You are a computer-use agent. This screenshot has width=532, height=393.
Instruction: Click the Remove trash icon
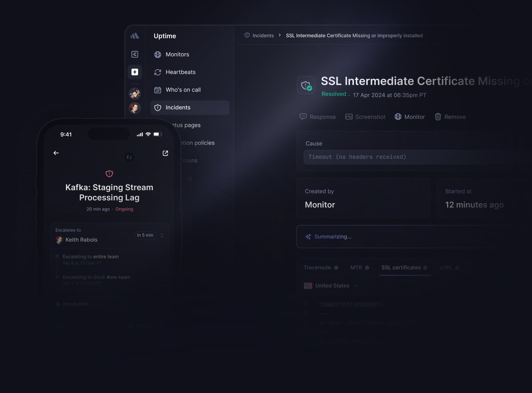tap(438, 117)
